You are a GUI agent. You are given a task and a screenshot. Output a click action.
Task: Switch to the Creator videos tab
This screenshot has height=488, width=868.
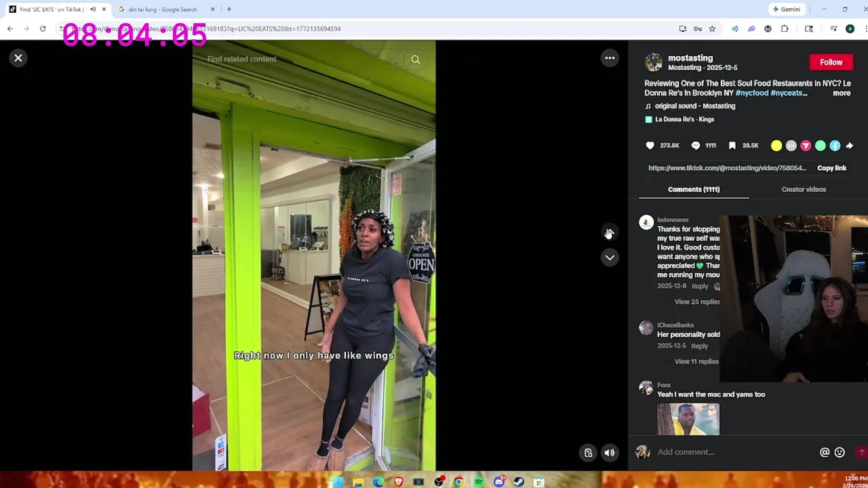pyautogui.click(x=804, y=190)
